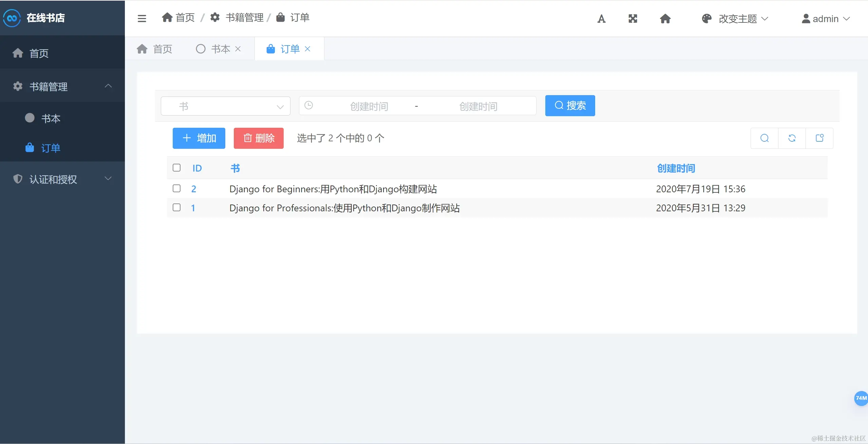The height and width of the screenshot is (444, 868).
Task: Check the checkbox for order ID 2
Action: pyautogui.click(x=176, y=189)
